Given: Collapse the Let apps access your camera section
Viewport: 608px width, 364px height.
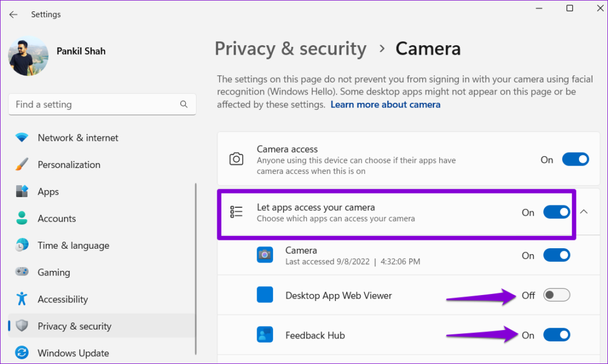Looking at the screenshot, I should click(582, 211).
